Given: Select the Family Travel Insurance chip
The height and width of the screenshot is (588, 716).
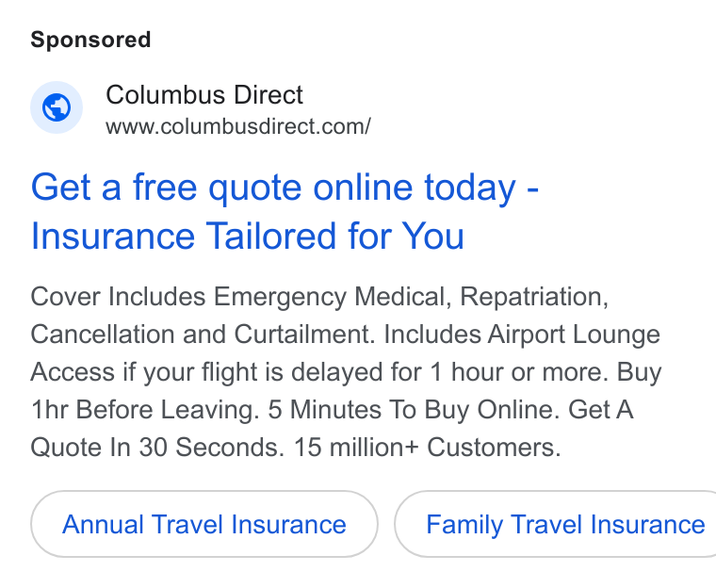Looking at the screenshot, I should [555, 524].
